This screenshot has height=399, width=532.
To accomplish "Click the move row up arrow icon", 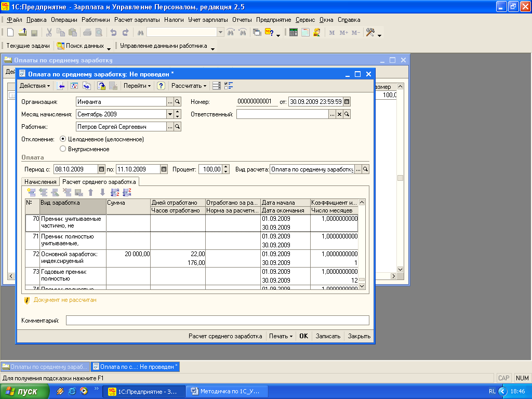I will pyautogui.click(x=90, y=192).
